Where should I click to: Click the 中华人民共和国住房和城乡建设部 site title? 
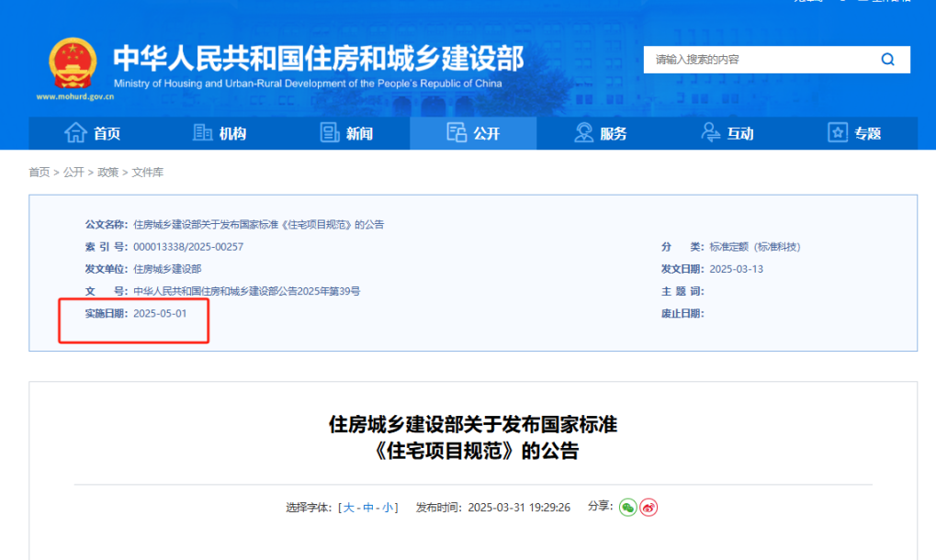[x=318, y=59]
